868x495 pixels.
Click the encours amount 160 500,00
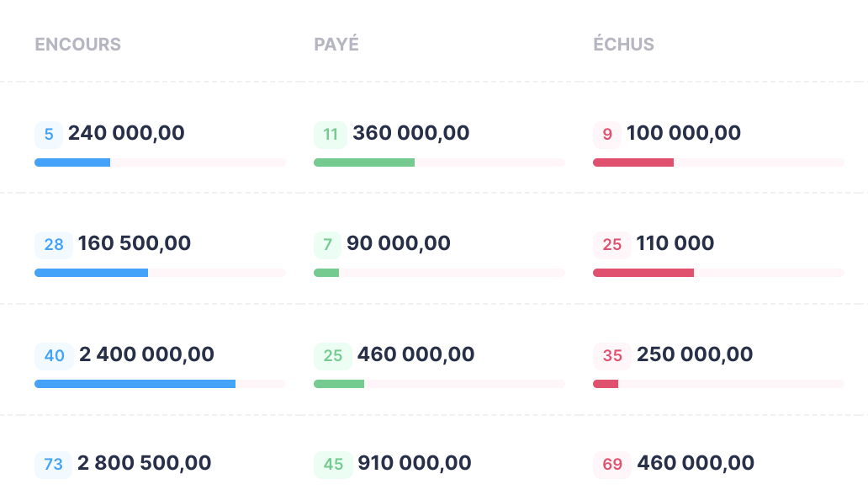click(x=135, y=244)
